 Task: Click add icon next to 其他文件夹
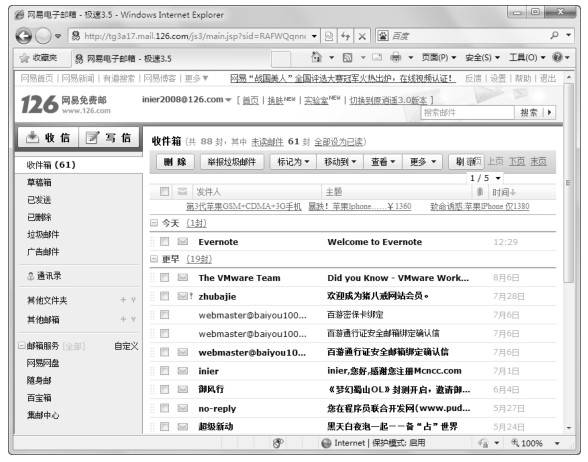coord(123,300)
